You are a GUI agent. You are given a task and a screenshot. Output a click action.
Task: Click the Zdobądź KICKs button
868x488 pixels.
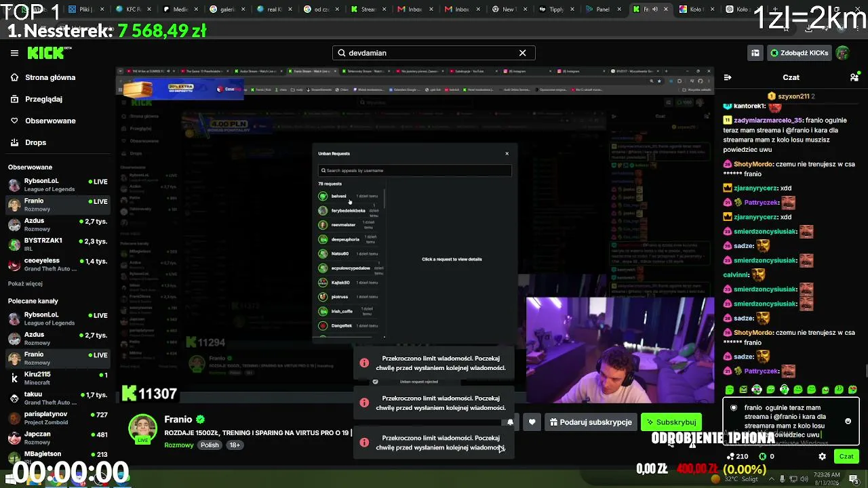point(800,53)
